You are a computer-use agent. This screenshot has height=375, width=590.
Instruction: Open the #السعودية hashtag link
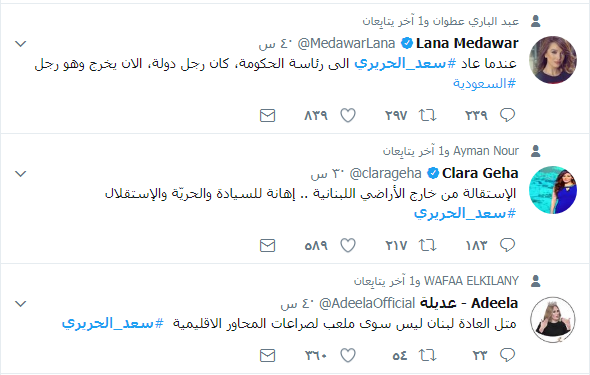coord(484,83)
